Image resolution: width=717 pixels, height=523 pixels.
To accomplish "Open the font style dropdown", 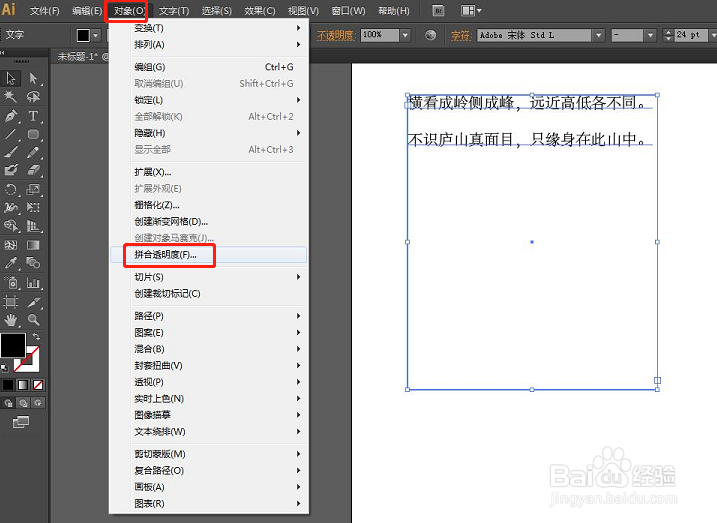I will [650, 35].
